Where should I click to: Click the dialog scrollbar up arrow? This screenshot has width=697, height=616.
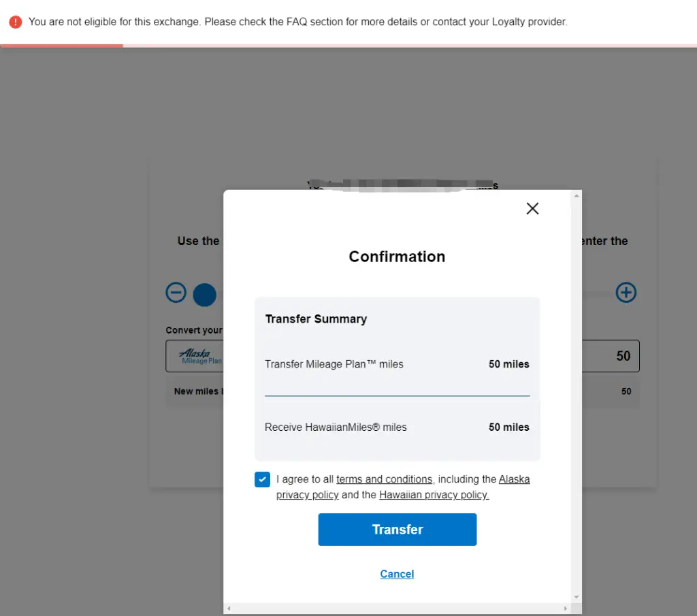click(577, 196)
